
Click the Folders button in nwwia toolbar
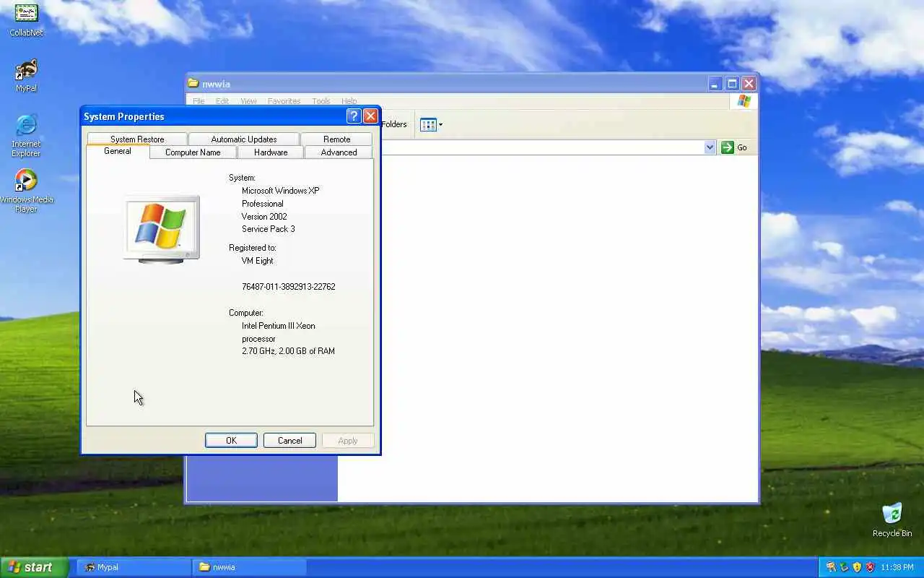394,124
